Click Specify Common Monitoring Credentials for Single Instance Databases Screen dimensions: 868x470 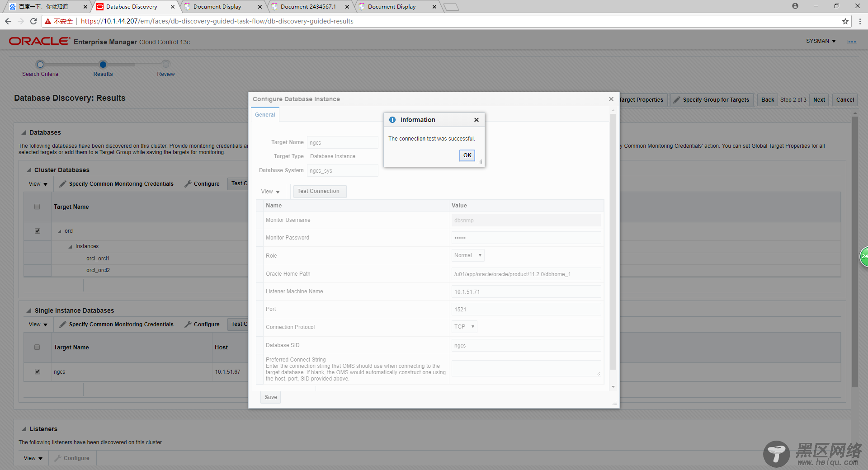point(117,324)
